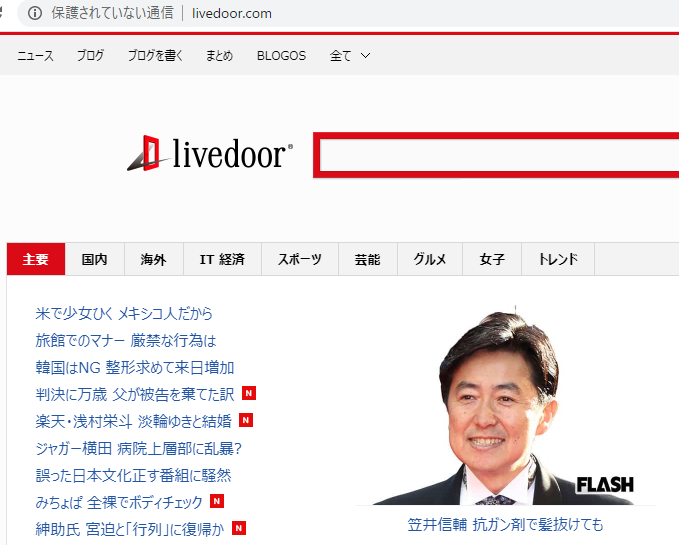Open the BLOGOS navigation link
The image size is (679, 545).
281,56
